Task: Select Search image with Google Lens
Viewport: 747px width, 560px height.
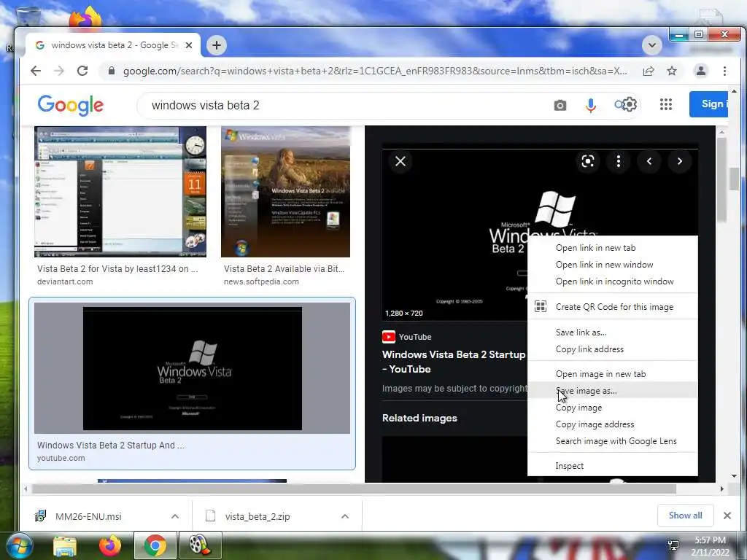Action: pos(613,441)
